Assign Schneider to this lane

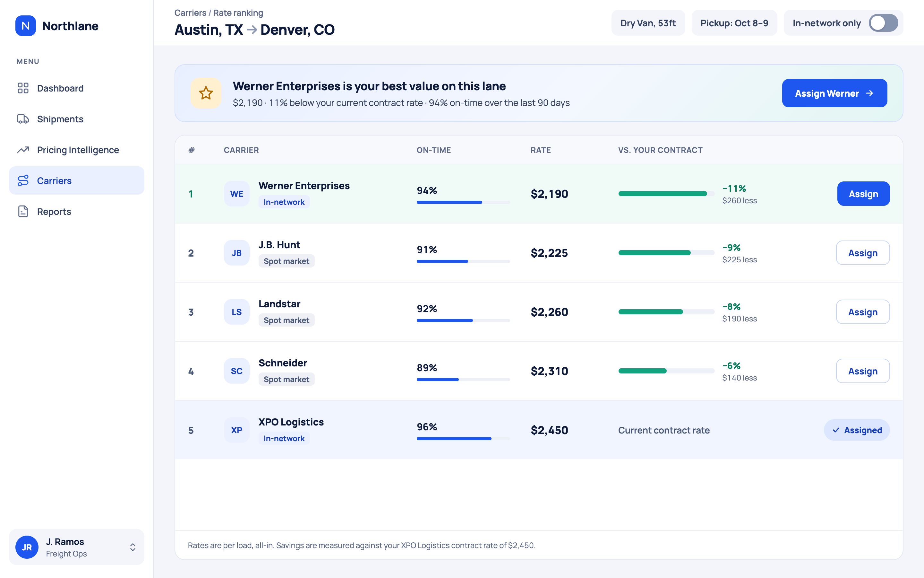pos(862,371)
